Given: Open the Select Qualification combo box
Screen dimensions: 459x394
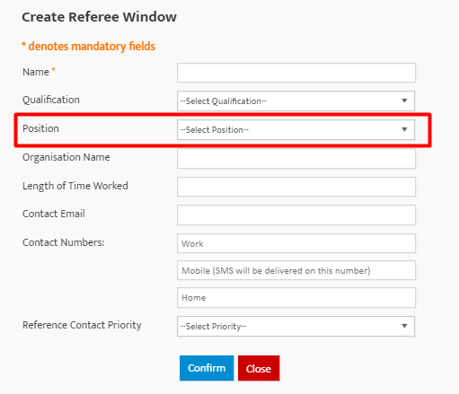Looking at the screenshot, I should point(296,101).
